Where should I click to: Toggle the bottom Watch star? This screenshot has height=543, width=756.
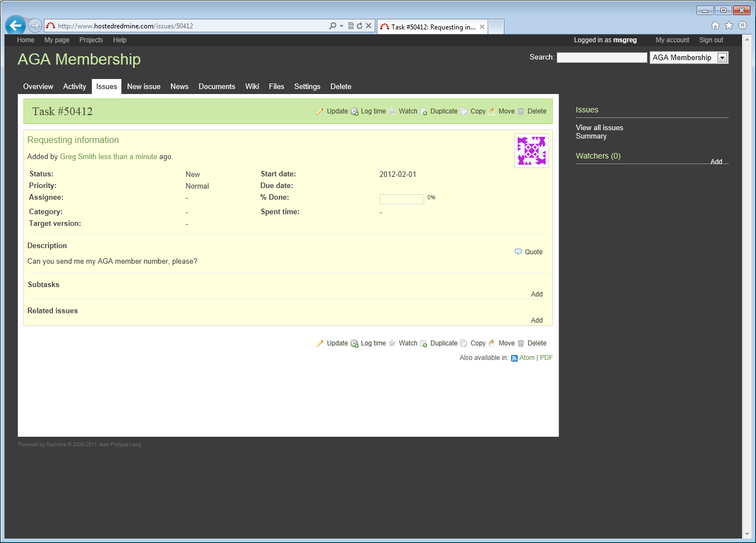[x=392, y=343]
